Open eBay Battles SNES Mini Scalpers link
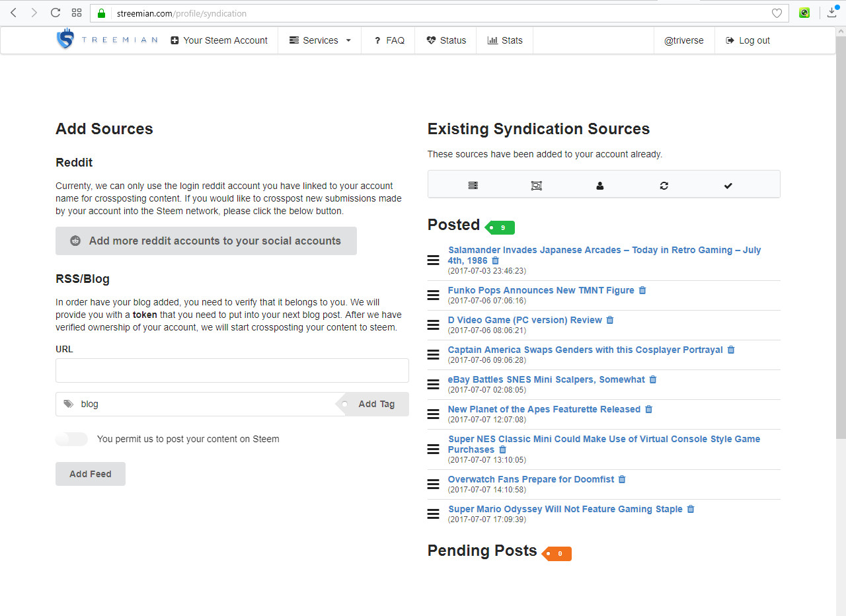 546,379
